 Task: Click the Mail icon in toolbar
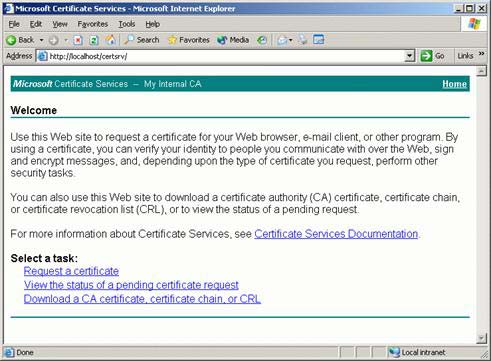click(x=282, y=40)
